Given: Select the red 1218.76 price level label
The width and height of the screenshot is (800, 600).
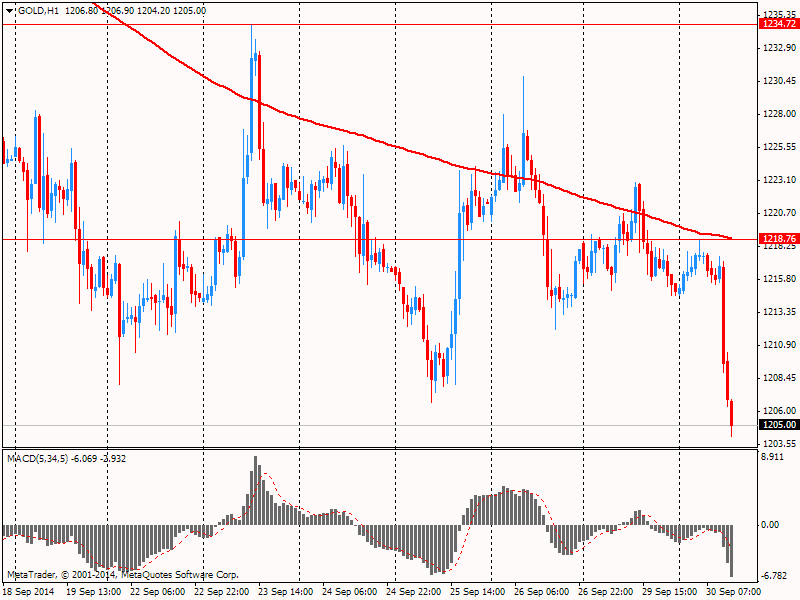Looking at the screenshot, I should click(779, 239).
